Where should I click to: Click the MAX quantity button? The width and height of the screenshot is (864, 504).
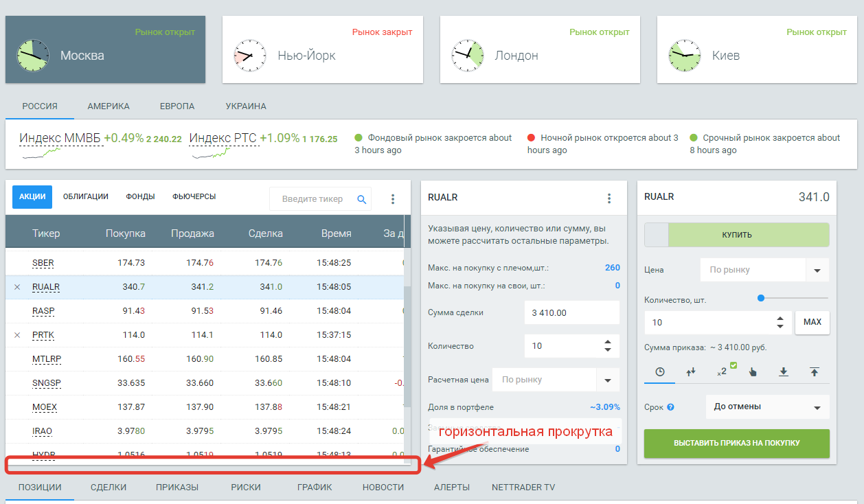812,322
